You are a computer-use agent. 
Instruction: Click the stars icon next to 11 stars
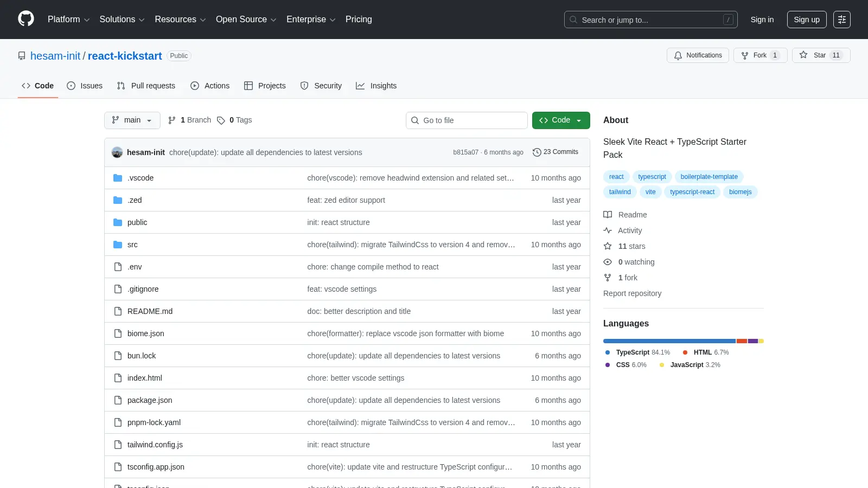pyautogui.click(x=608, y=246)
